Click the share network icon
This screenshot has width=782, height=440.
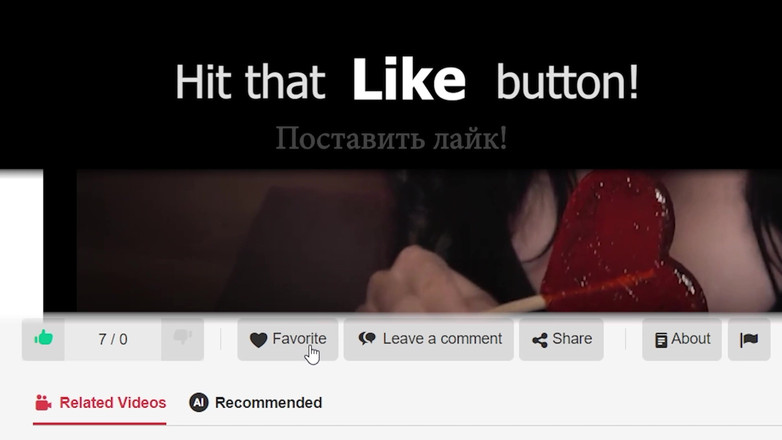540,340
